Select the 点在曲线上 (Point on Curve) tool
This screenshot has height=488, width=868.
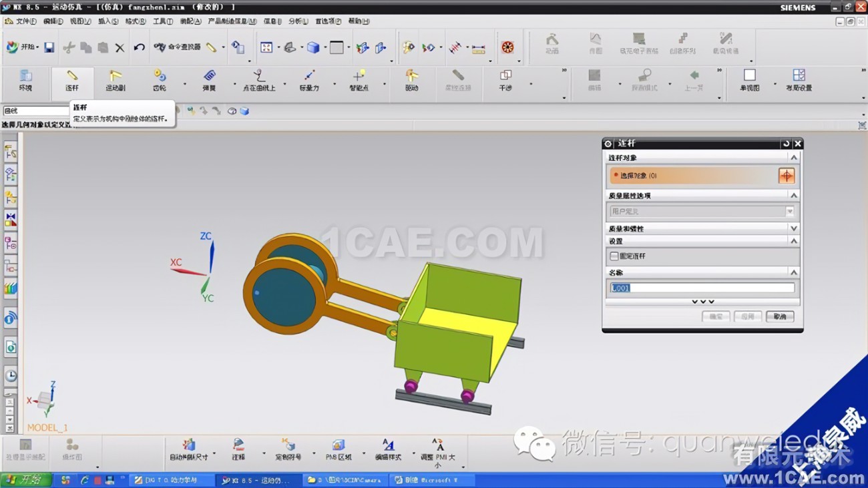[x=259, y=81]
